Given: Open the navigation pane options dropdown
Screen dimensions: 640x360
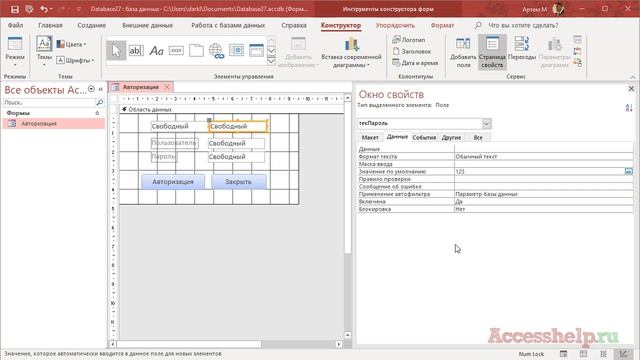Looking at the screenshot, I should (x=91, y=89).
